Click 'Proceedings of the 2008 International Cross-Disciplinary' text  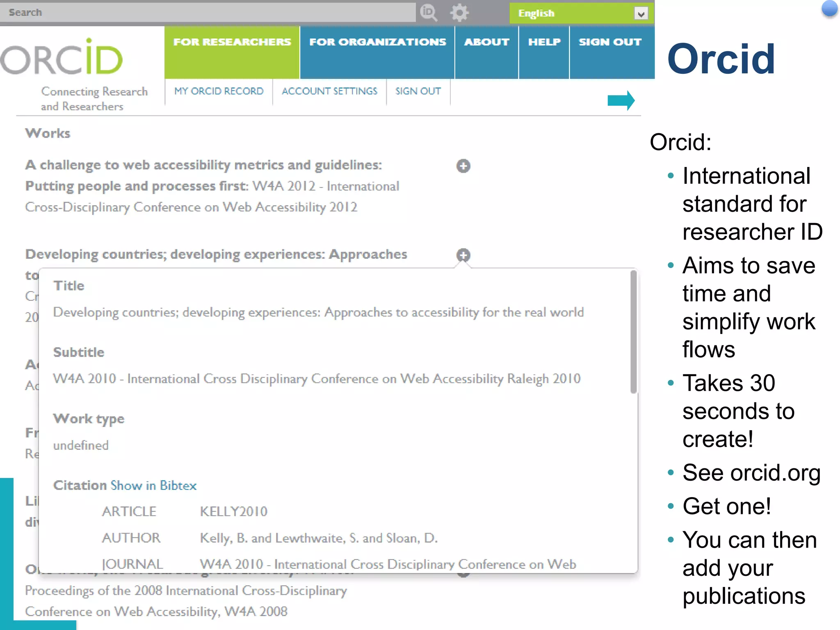186,591
